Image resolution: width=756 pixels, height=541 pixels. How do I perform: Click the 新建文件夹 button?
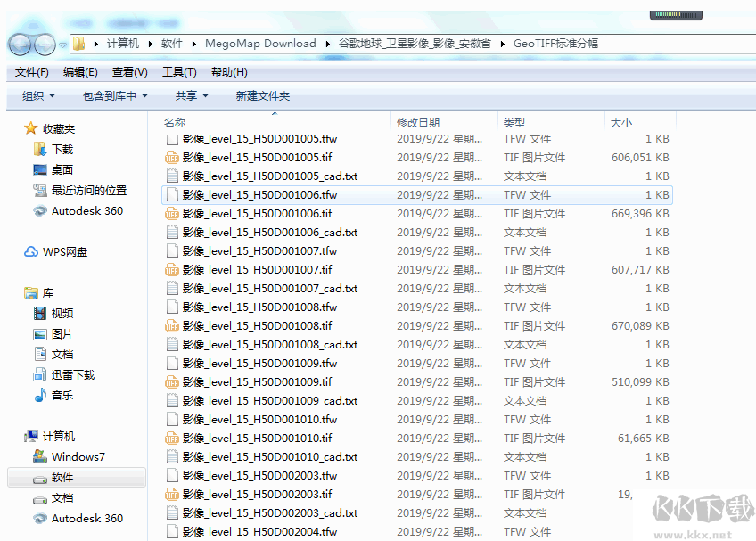pyautogui.click(x=262, y=96)
